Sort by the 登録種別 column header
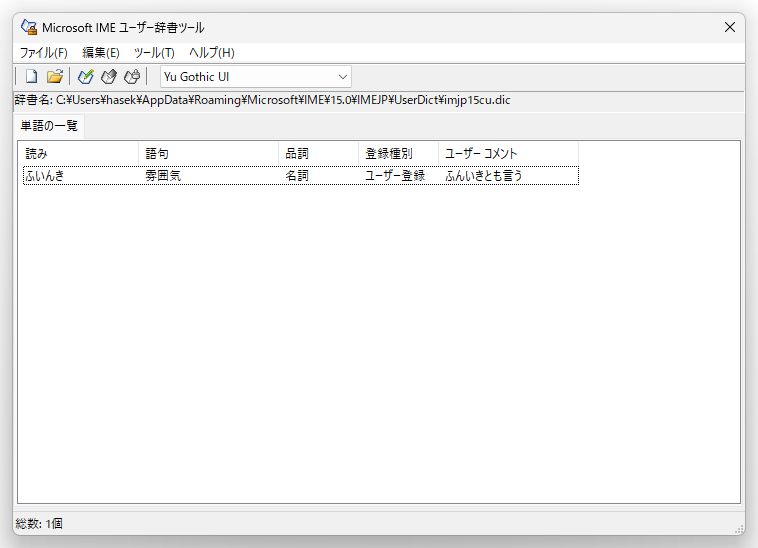Image resolution: width=758 pixels, height=548 pixels. click(398, 154)
